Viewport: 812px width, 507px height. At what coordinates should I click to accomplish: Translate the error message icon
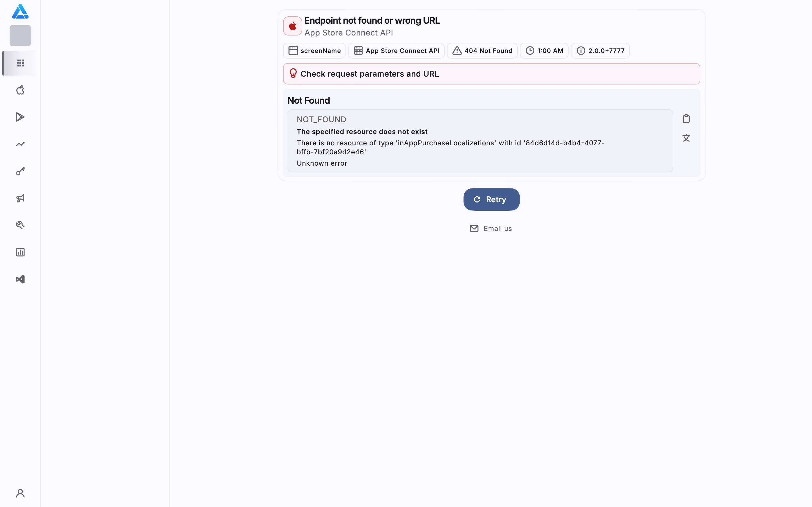click(686, 138)
